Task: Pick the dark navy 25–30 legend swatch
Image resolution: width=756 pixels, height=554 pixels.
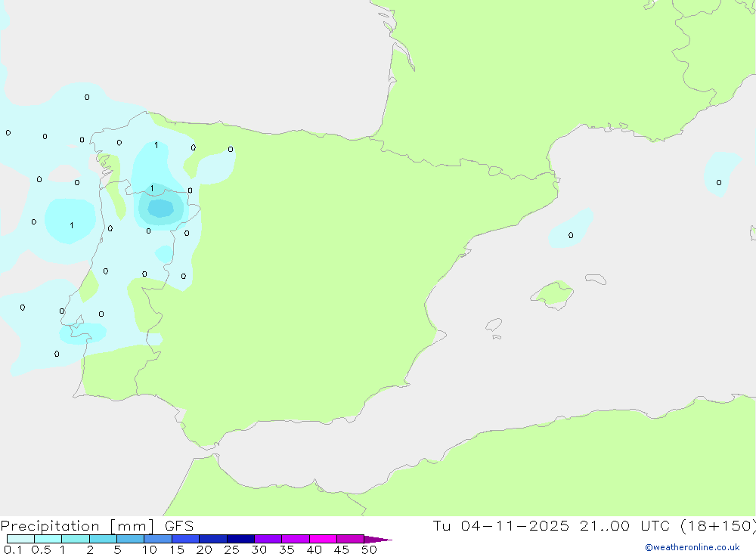Action: click(240, 539)
